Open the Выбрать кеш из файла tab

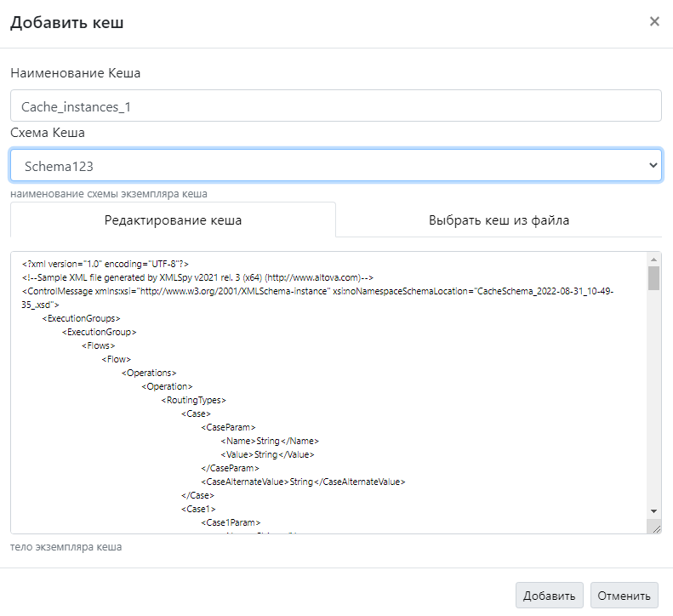(x=499, y=220)
